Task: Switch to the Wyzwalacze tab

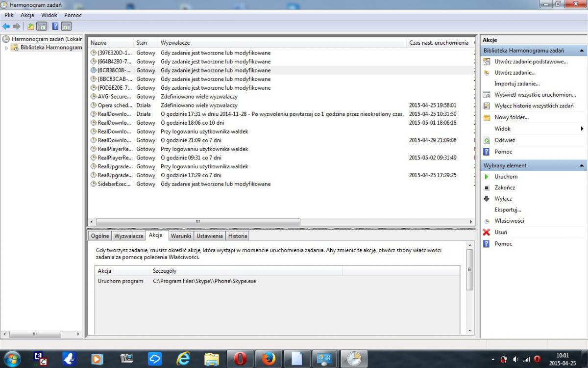Action: pos(129,236)
